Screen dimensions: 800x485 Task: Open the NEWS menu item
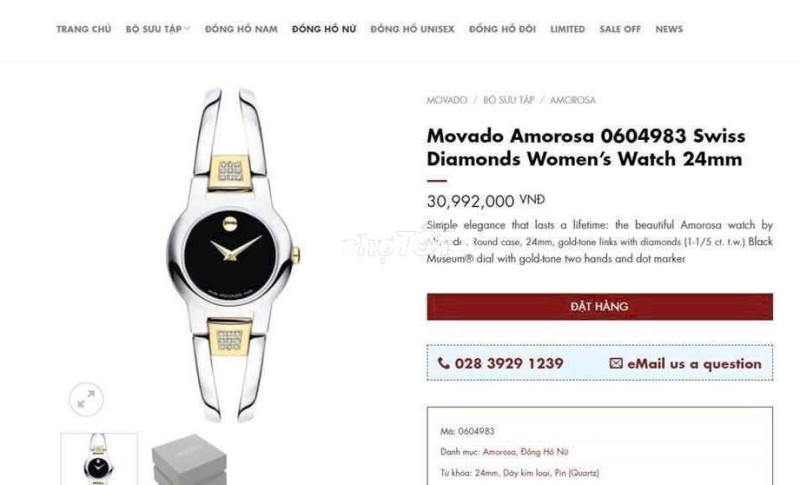click(669, 29)
